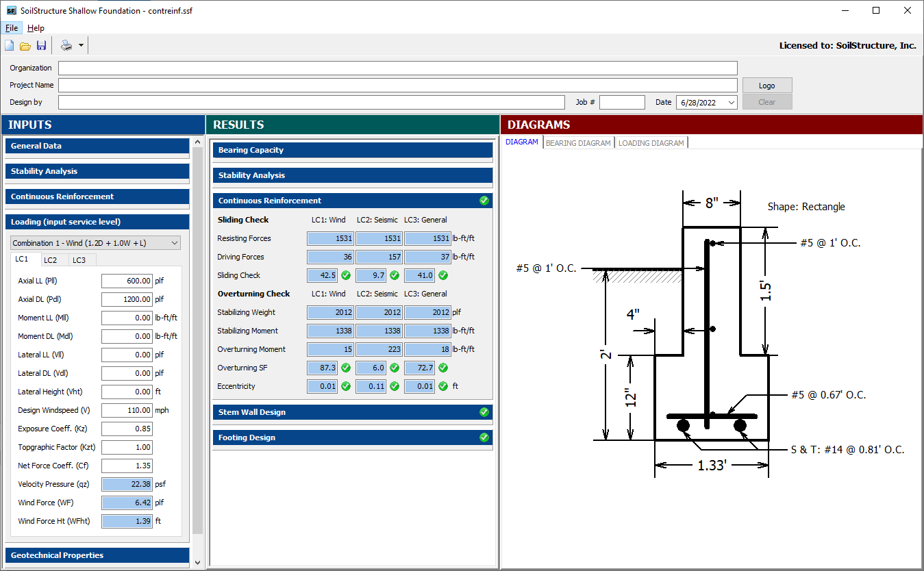
Task: Click the Wind Force (WF) value 6.42
Action: coord(127,503)
